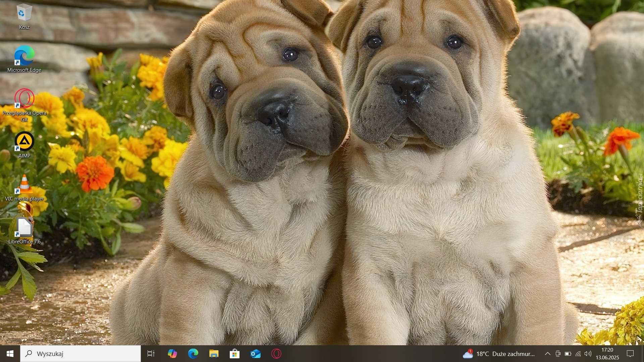The height and width of the screenshot is (362, 644).
Task: Select the LibreOffice 7.6 desktop shortcut
Action: [x=24, y=231]
